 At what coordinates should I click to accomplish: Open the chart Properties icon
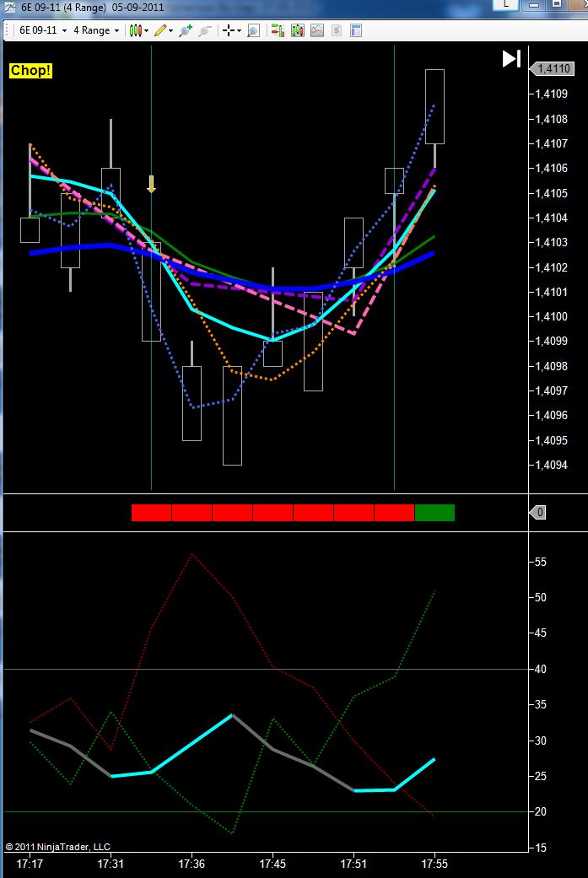(x=356, y=31)
